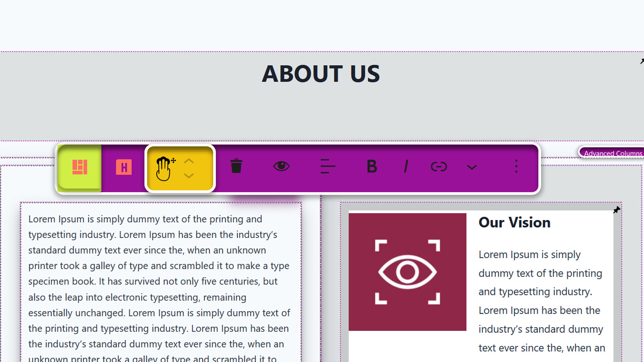Insert a link with the link icon
This screenshot has height=362, width=644.
[439, 166]
